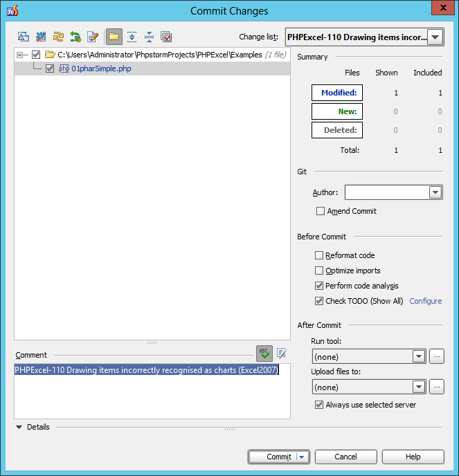Click the php file icon beside 01pharSimple.php
The width and height of the screenshot is (459, 476).
pos(64,68)
